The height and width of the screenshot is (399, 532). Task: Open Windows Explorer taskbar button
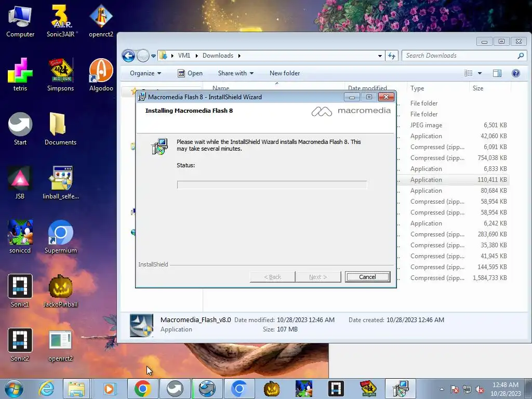76,389
